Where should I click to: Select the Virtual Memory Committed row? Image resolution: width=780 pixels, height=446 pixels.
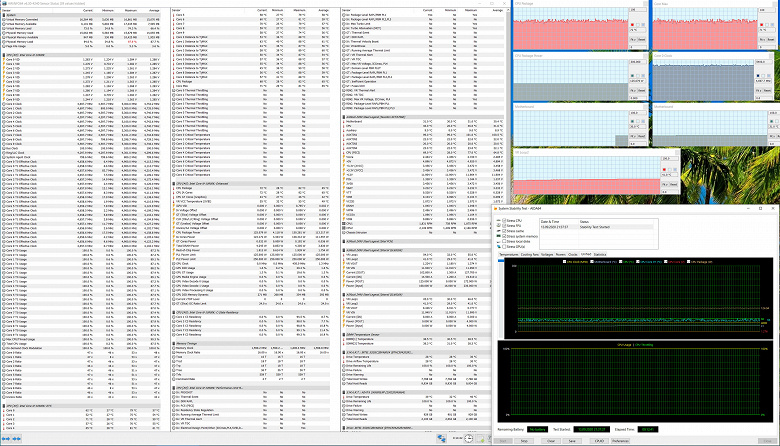81,19
